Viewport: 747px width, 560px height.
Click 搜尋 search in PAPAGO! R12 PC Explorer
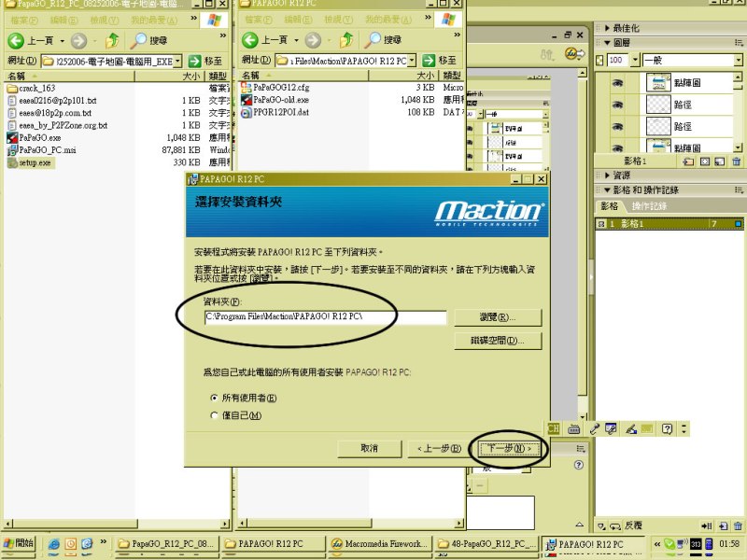[x=383, y=40]
